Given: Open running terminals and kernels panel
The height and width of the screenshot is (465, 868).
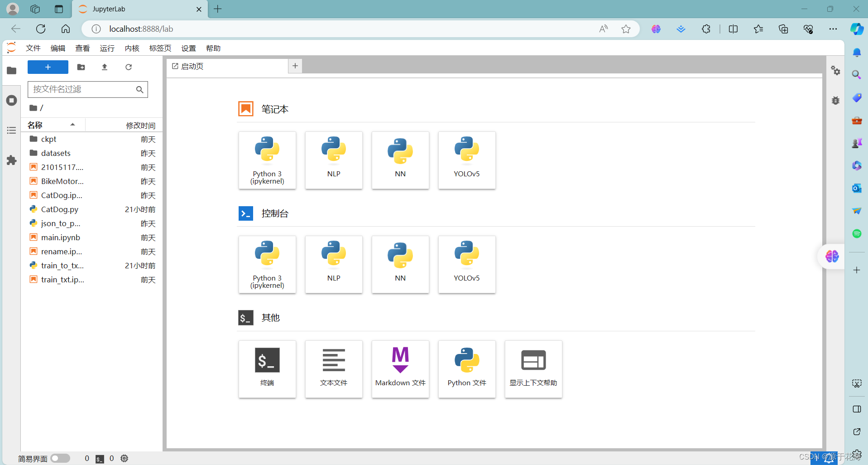Looking at the screenshot, I should point(12,100).
